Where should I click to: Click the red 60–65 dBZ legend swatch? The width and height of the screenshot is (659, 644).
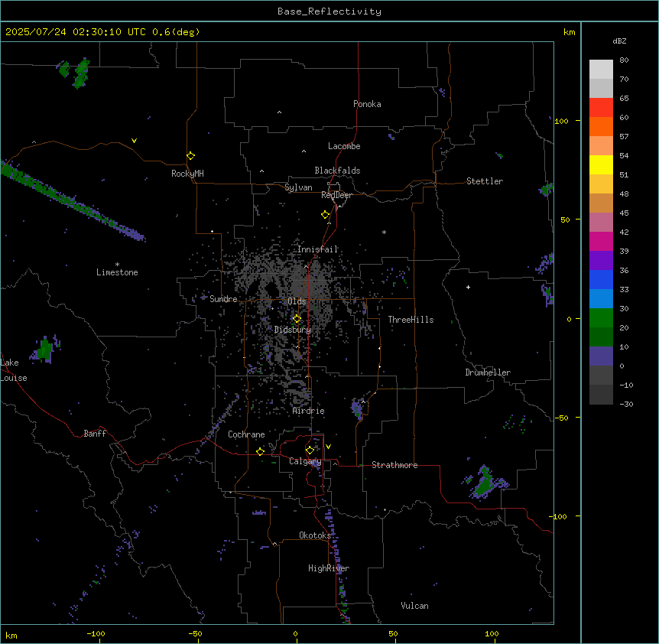601,108
